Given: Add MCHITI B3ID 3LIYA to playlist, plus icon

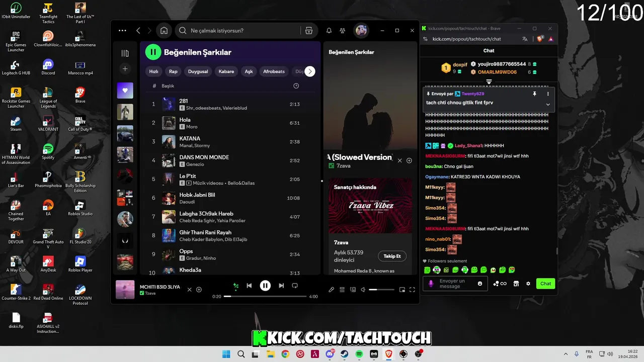Looking at the screenshot, I should click(199, 290).
